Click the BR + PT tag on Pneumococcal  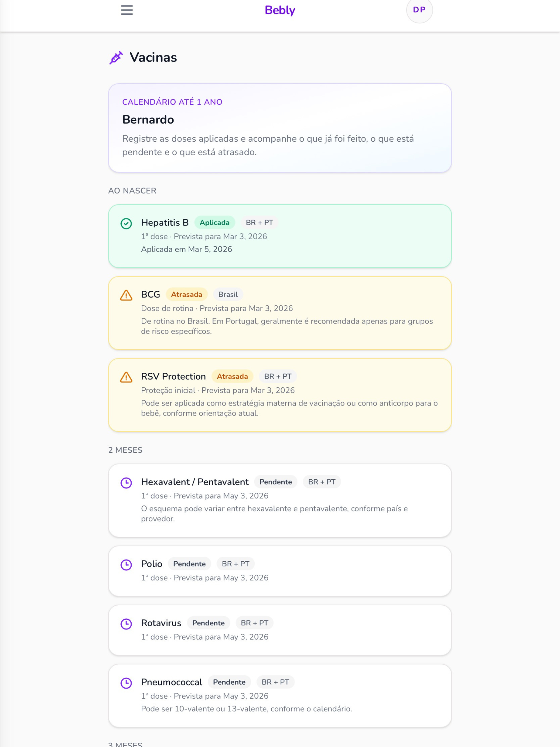[x=275, y=682]
